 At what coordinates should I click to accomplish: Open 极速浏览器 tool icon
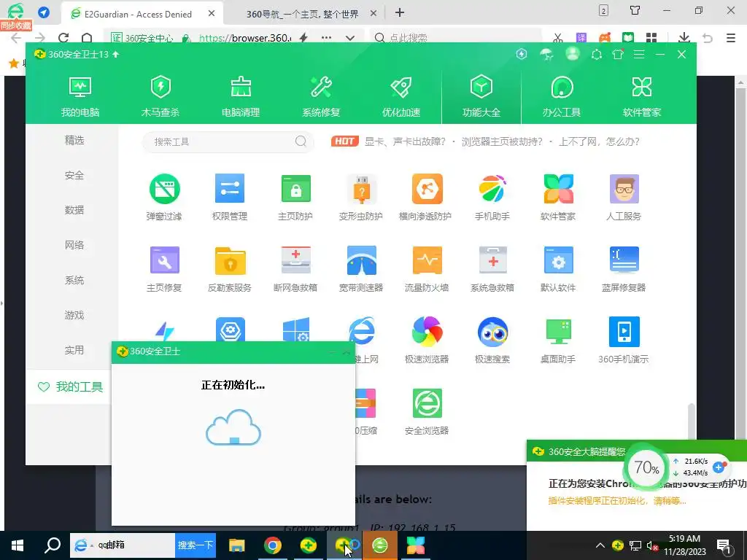coord(426,340)
